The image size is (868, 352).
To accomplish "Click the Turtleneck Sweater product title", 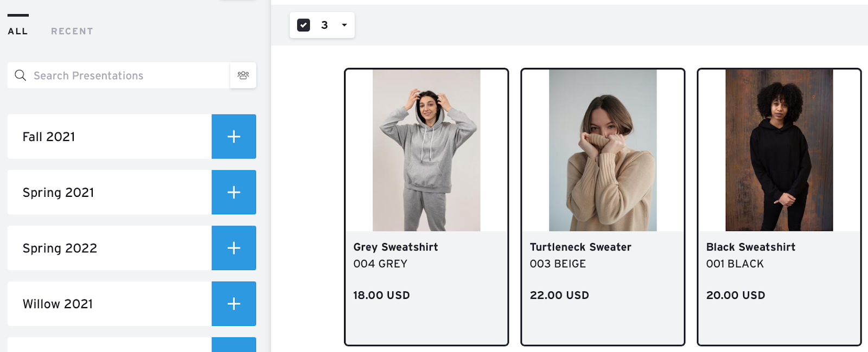I will coord(580,247).
